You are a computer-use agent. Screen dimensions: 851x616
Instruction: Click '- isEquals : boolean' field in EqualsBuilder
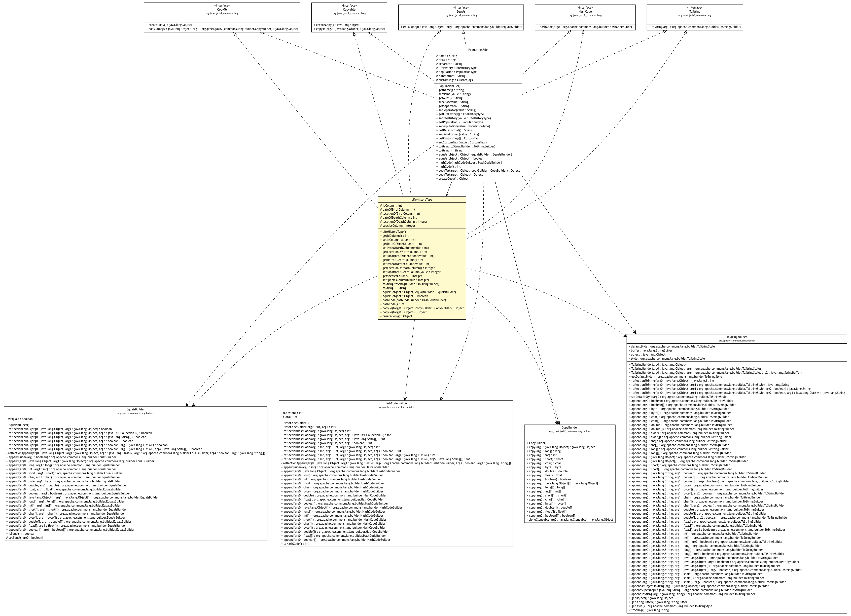tap(19, 419)
